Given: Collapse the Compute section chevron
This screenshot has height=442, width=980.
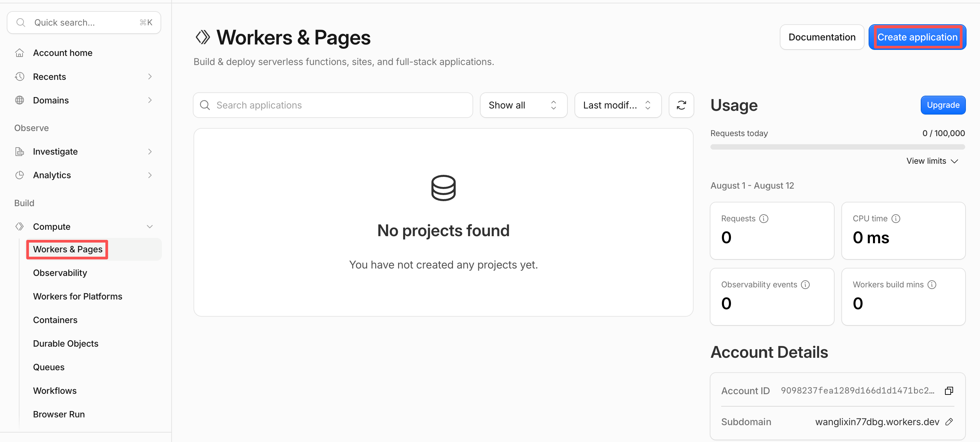Looking at the screenshot, I should point(150,226).
